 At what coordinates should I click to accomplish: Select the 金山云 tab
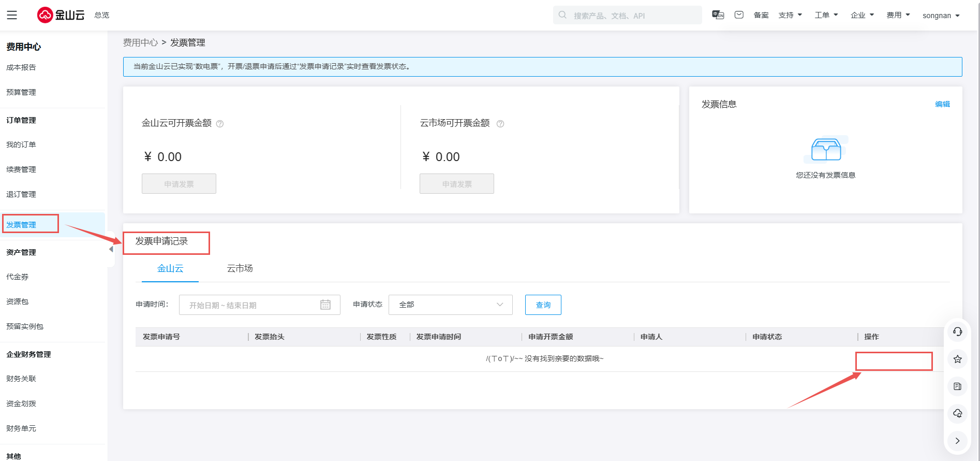[170, 268]
